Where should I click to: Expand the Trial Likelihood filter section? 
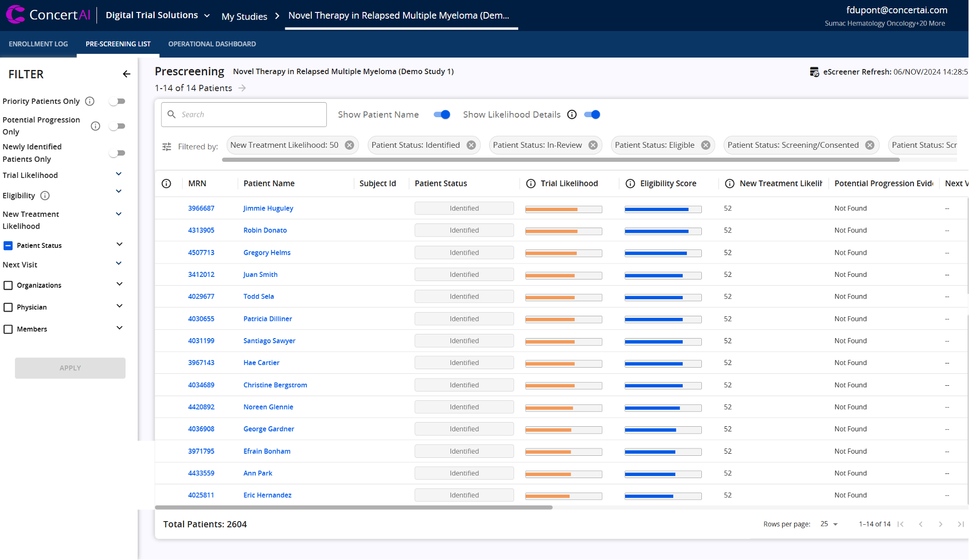tap(119, 174)
